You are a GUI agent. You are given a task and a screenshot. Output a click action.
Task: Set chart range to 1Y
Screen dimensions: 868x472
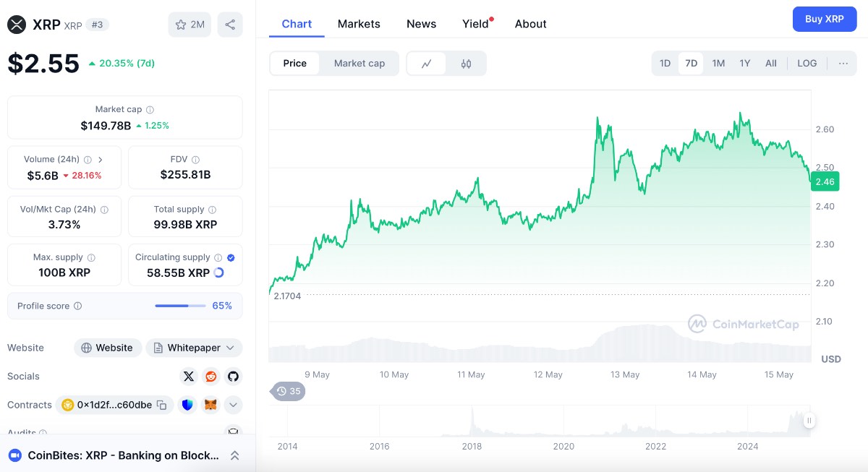click(745, 64)
